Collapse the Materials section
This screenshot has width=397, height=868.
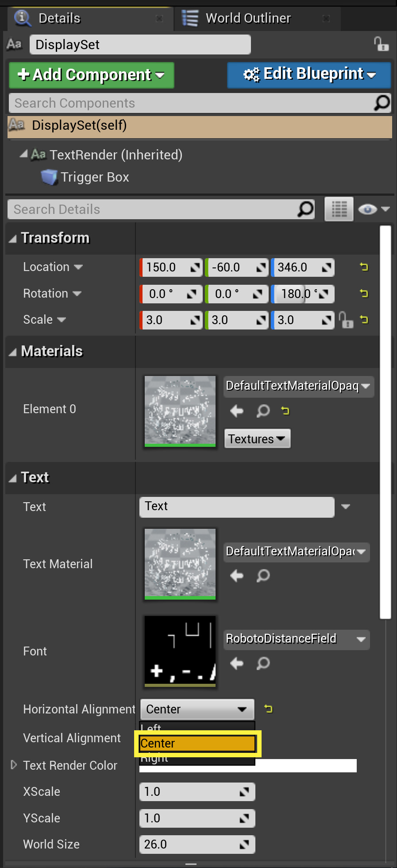13,352
